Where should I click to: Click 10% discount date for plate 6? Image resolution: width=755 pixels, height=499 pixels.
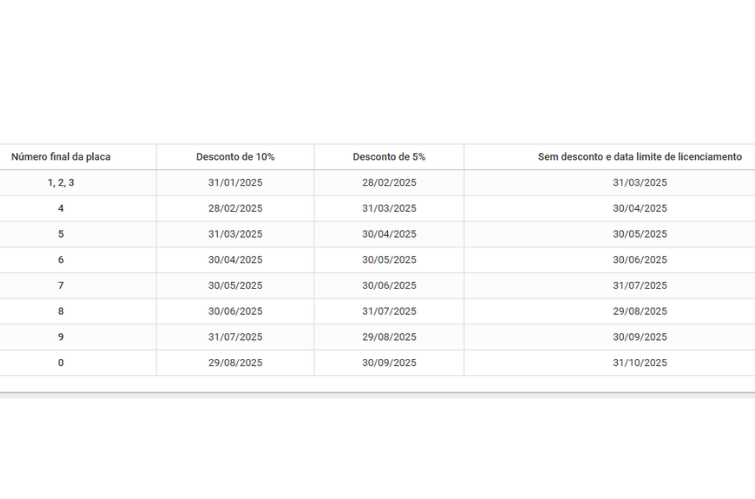coord(235,260)
